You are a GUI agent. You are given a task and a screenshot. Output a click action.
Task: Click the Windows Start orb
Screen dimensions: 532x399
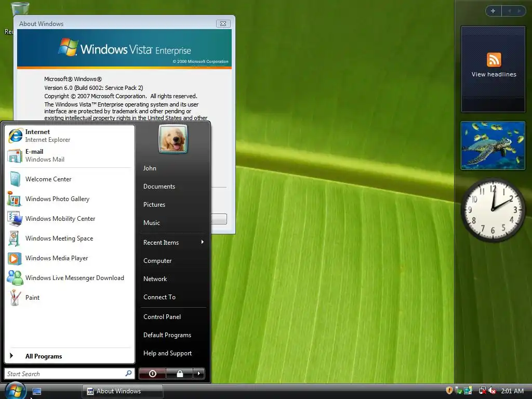[15, 391]
